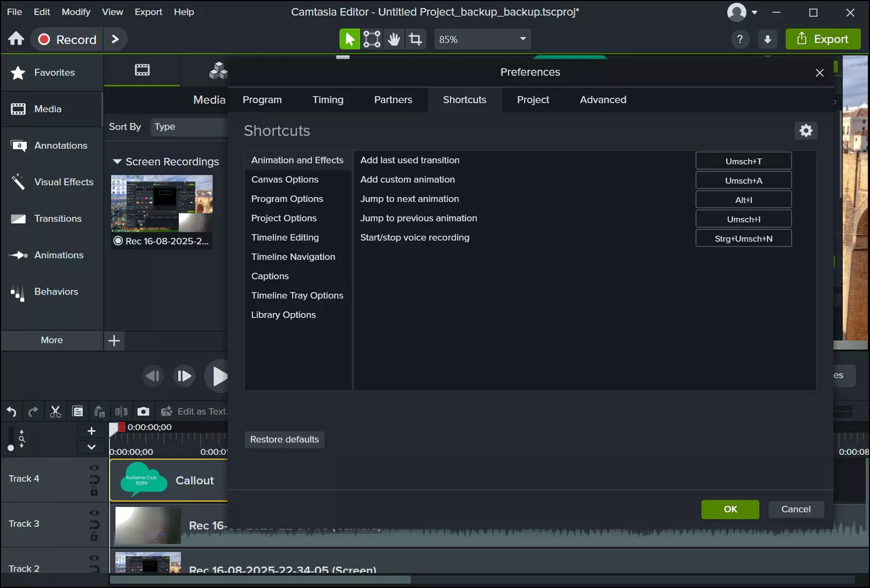The image size is (870, 588).
Task: Add media with the plus button
Action: (x=114, y=341)
